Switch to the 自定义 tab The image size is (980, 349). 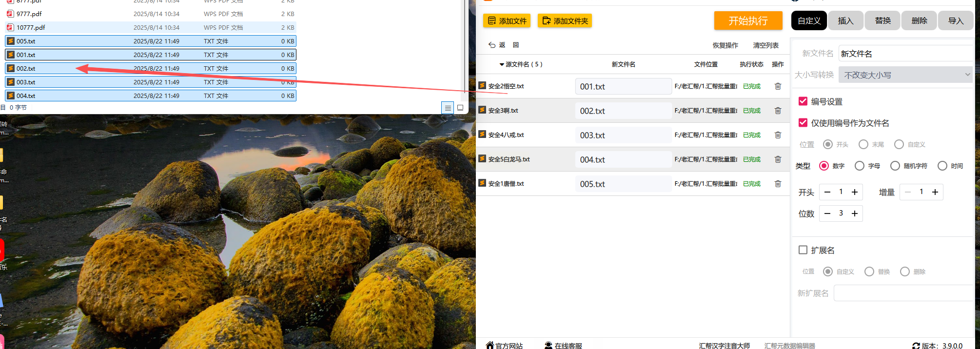click(x=809, y=20)
